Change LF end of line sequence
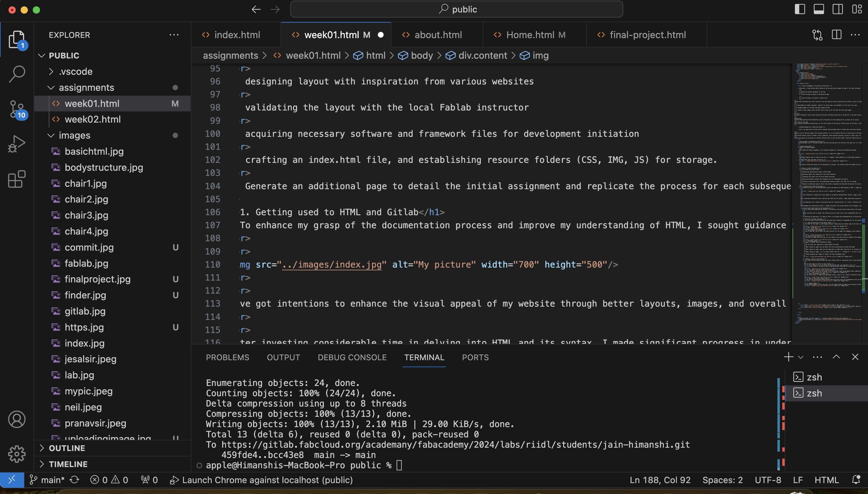 point(798,480)
